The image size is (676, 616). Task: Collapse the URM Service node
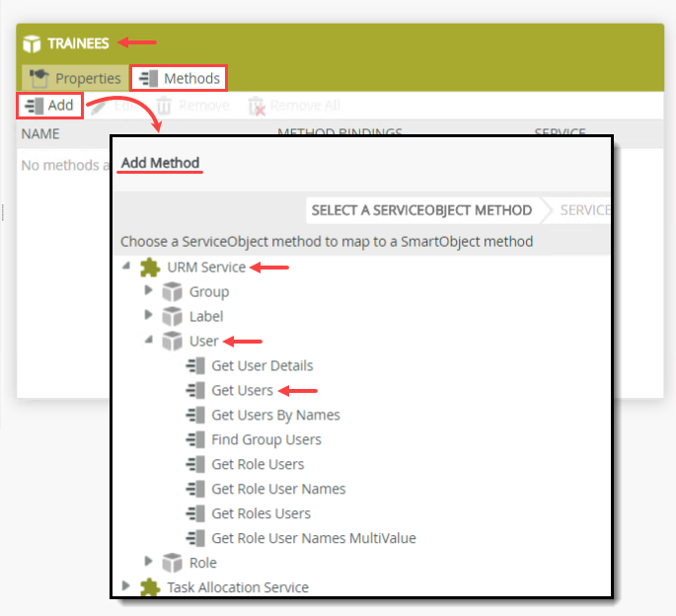[126, 266]
